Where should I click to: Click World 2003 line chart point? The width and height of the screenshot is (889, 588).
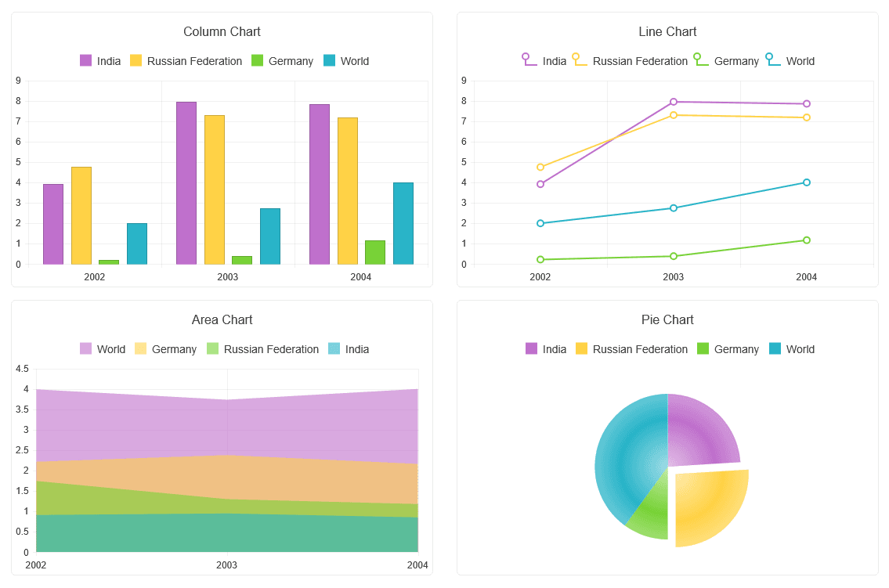point(674,208)
